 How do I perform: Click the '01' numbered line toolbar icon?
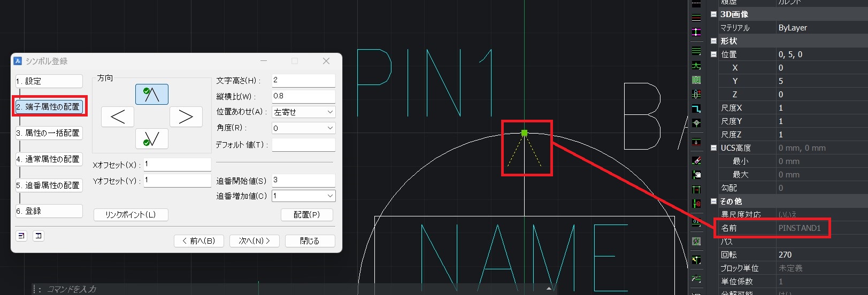(696, 221)
